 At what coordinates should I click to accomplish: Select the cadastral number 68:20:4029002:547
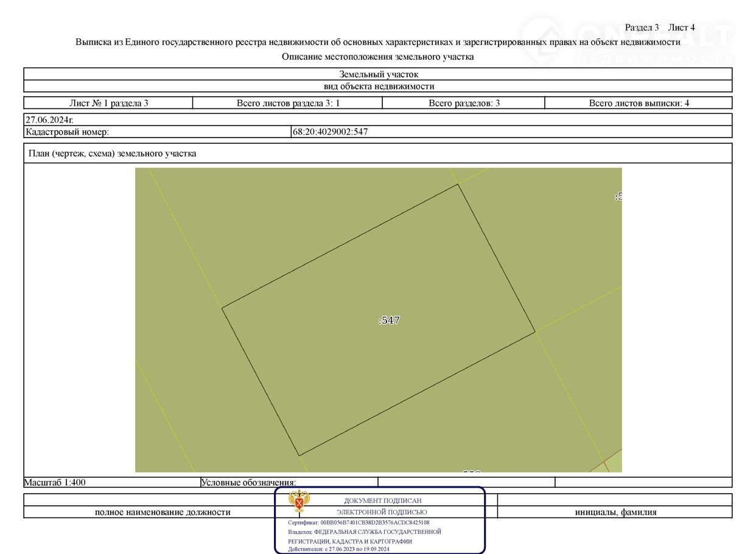[330, 131]
